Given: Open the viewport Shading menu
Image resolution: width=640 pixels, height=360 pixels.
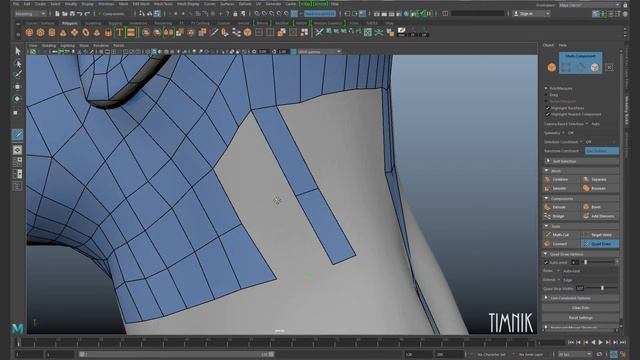Looking at the screenshot, I should 49,46.
